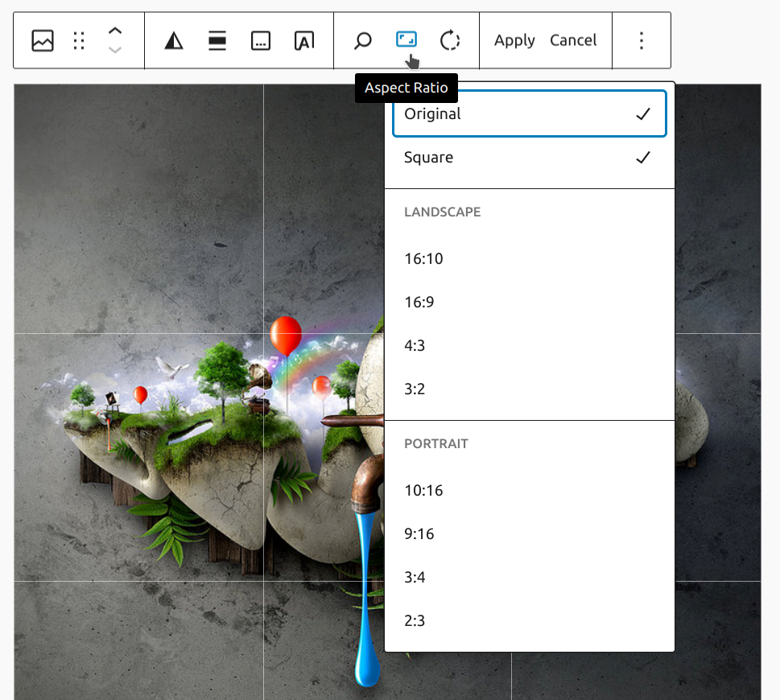Choose the 16:9 landscape ratio

click(530, 302)
